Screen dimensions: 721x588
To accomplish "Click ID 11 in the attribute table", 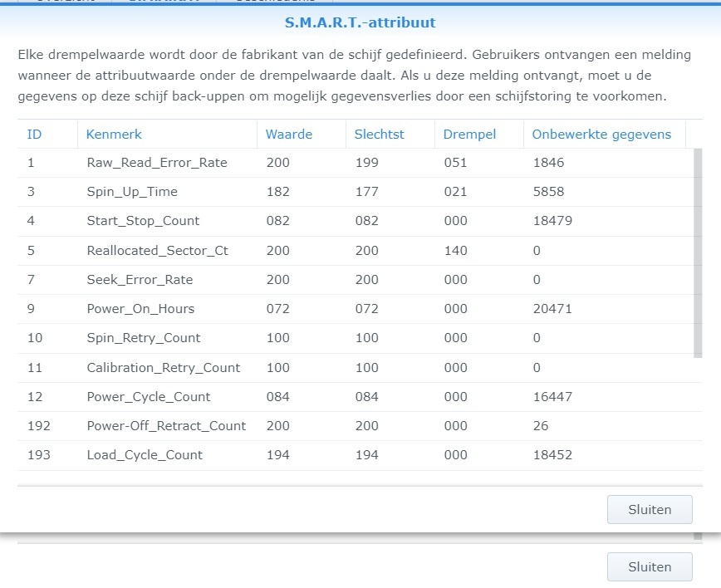I will tap(35, 368).
